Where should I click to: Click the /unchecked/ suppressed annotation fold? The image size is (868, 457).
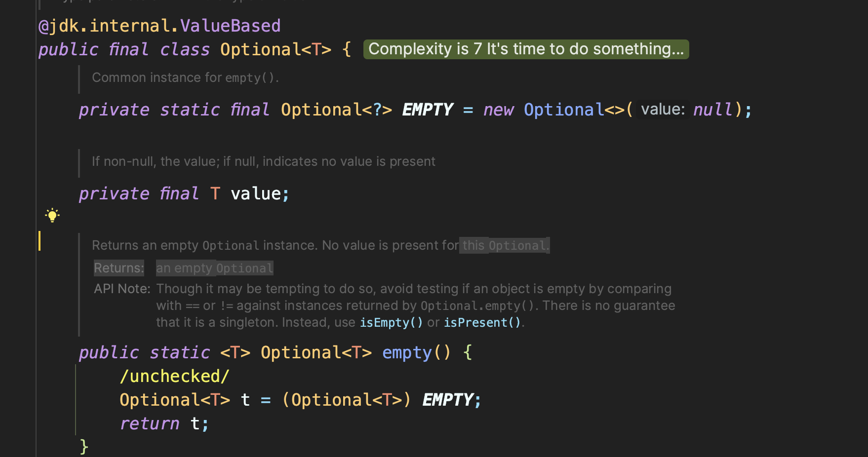click(x=174, y=377)
